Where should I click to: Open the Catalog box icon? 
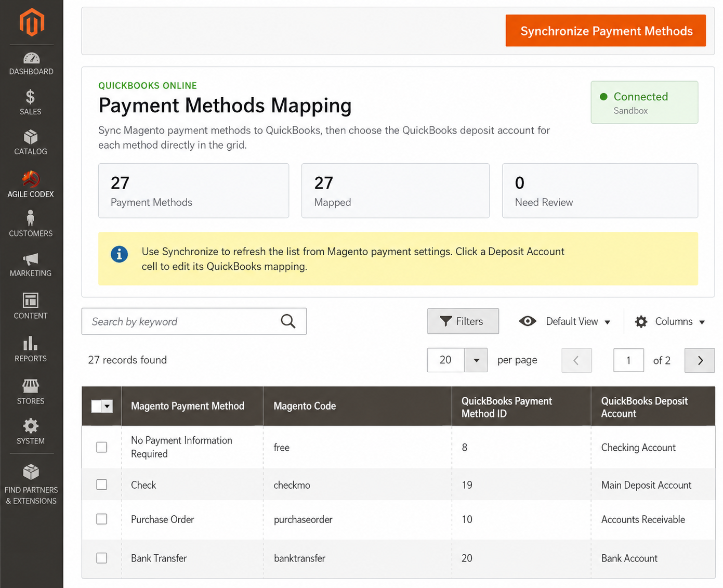coord(31,137)
